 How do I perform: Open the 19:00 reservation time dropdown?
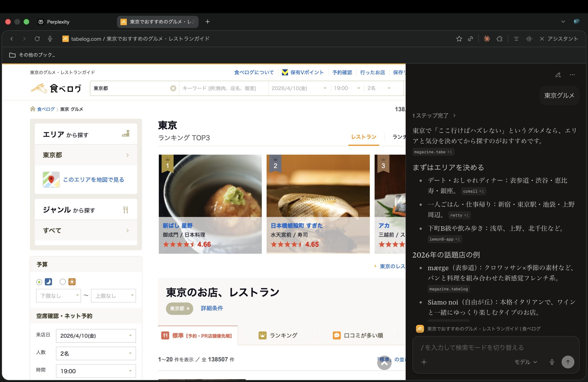click(347, 88)
